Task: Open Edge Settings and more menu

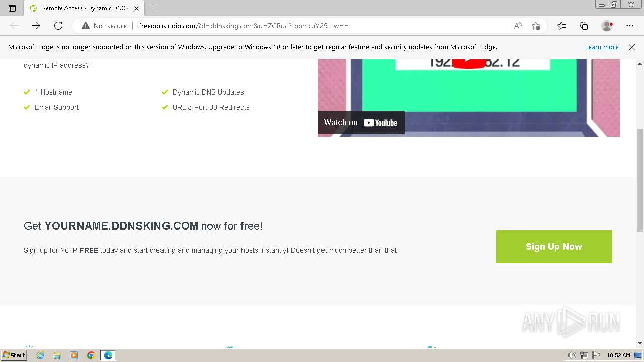Action: pyautogui.click(x=630, y=26)
